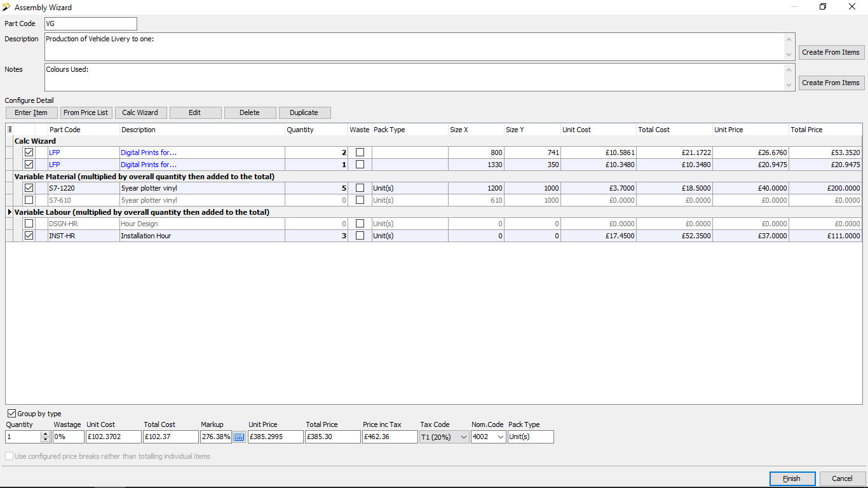Click the Assembly Wizard wand icon
Image resolution: width=868 pixels, height=488 pixels.
click(7, 7)
